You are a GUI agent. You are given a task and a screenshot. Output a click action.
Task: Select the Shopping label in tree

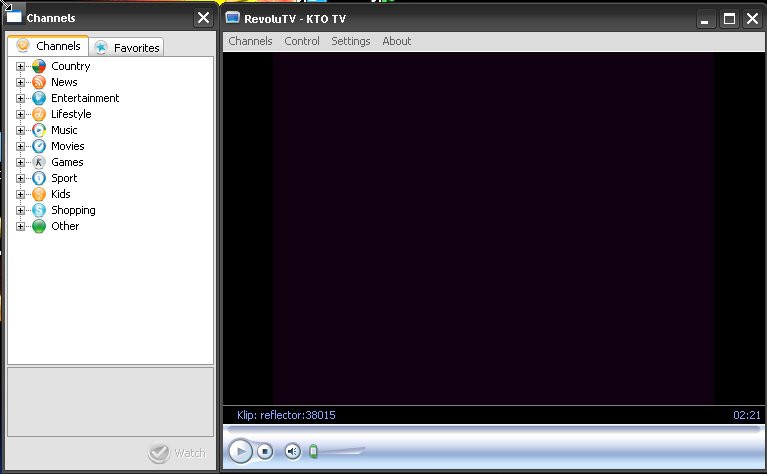click(73, 210)
